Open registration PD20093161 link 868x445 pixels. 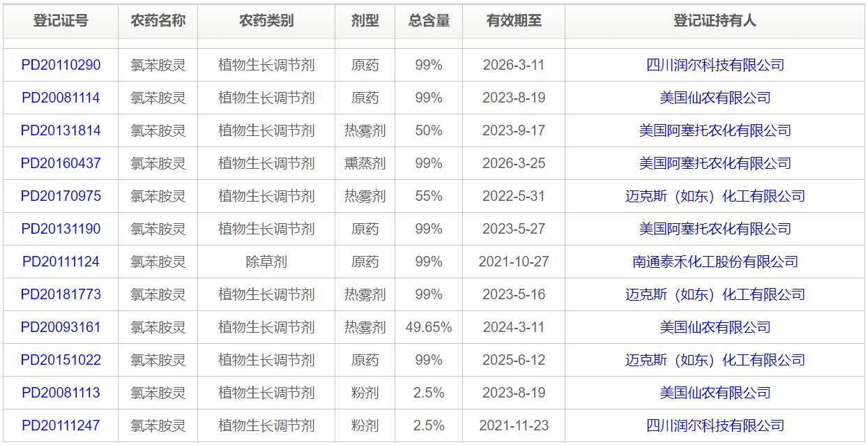pyautogui.click(x=61, y=327)
